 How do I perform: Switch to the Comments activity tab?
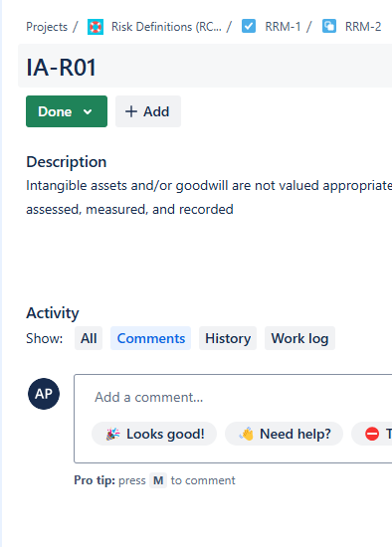point(151,338)
